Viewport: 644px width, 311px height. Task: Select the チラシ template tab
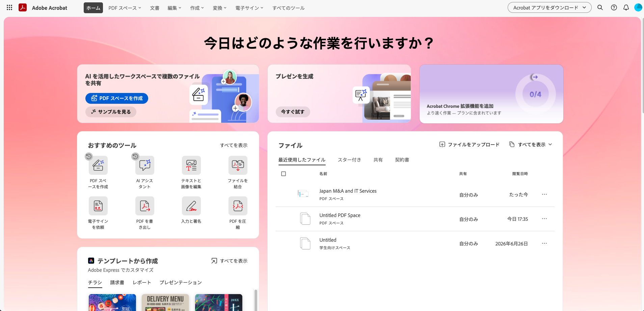click(95, 283)
